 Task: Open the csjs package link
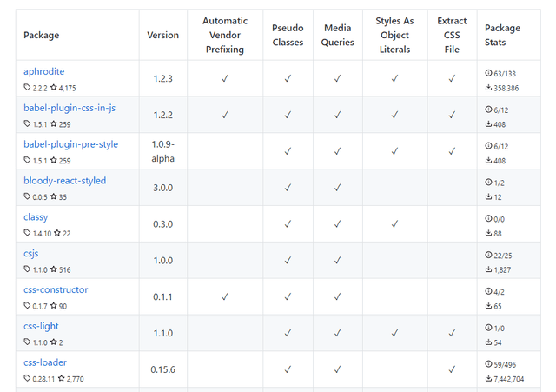(x=31, y=253)
